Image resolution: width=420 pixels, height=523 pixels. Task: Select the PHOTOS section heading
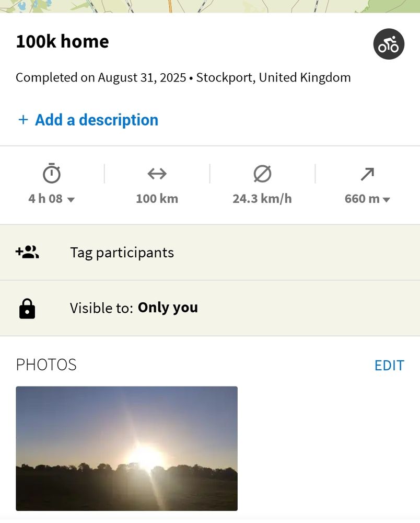point(46,365)
